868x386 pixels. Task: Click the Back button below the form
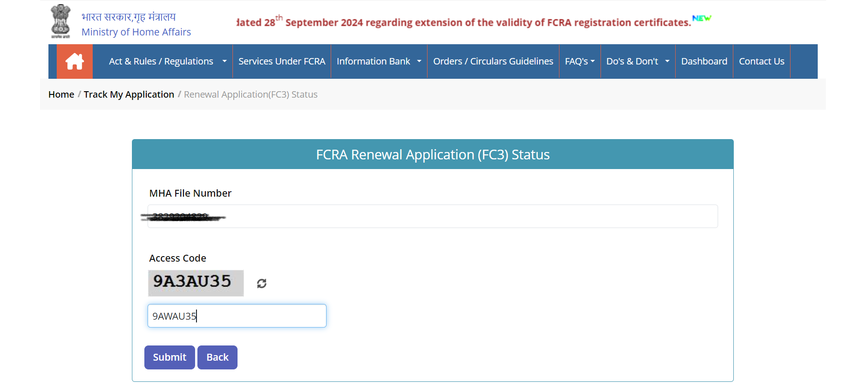coord(217,357)
